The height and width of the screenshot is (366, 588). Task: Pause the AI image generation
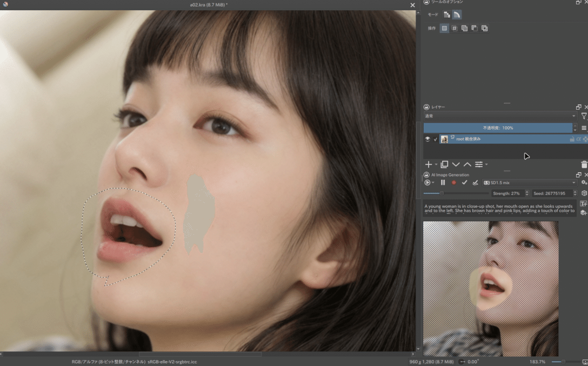443,182
